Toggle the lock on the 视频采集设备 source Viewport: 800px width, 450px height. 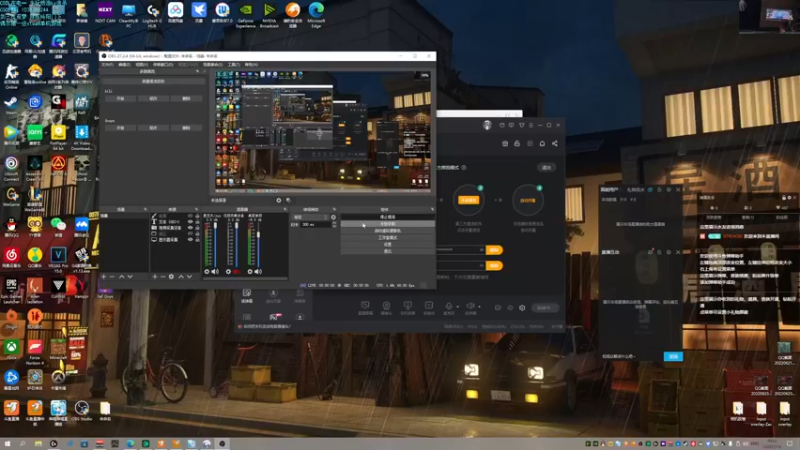click(197, 228)
